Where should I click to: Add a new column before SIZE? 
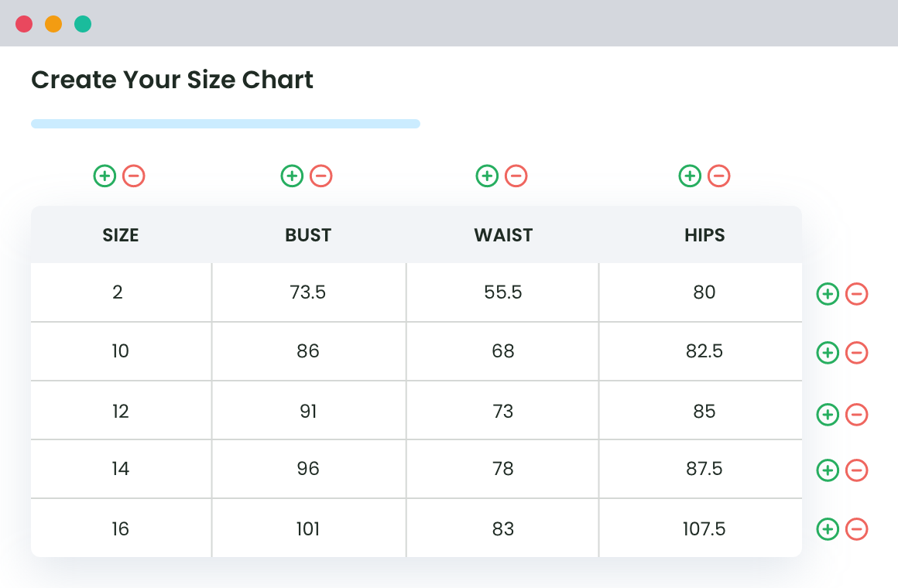105,176
